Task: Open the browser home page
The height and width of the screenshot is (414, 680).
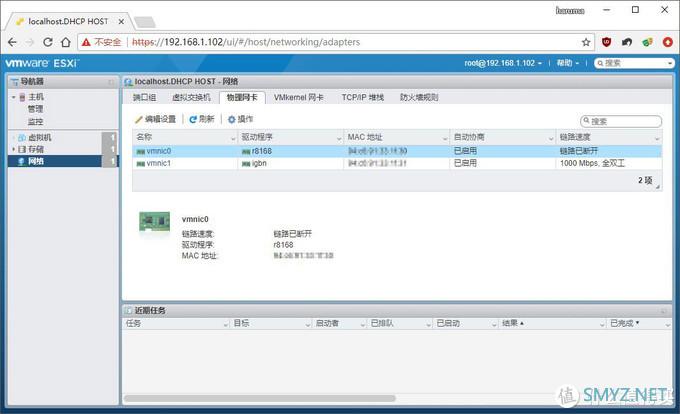Action: coord(65,42)
